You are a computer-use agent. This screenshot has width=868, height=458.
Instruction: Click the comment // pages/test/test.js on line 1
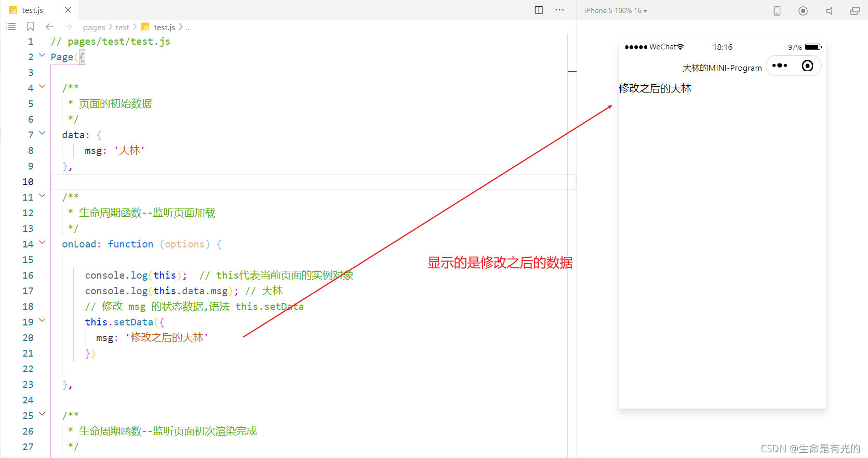coord(111,41)
